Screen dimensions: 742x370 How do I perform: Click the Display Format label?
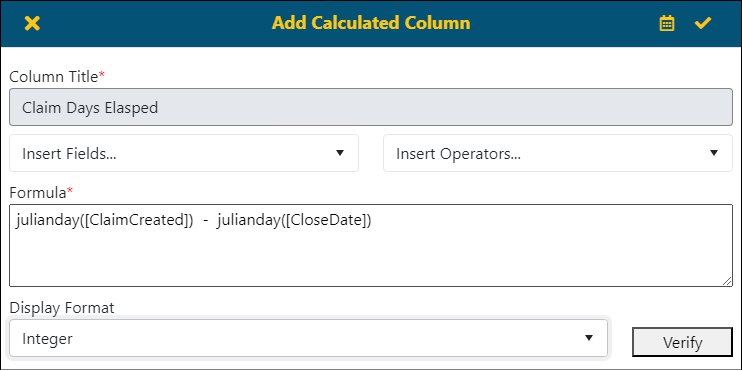click(62, 308)
